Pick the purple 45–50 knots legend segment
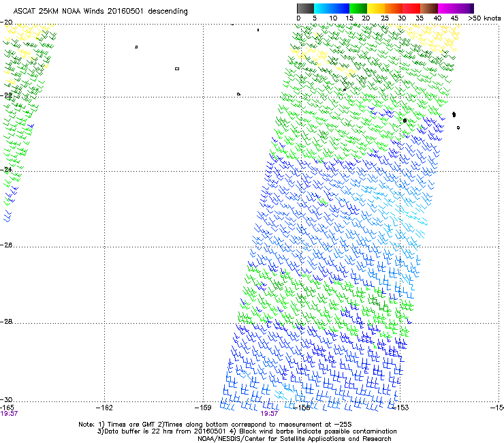 coord(464,8)
